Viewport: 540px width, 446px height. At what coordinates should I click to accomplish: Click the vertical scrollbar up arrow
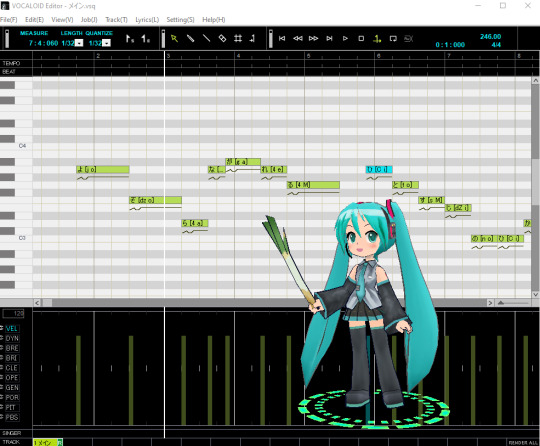[536, 81]
